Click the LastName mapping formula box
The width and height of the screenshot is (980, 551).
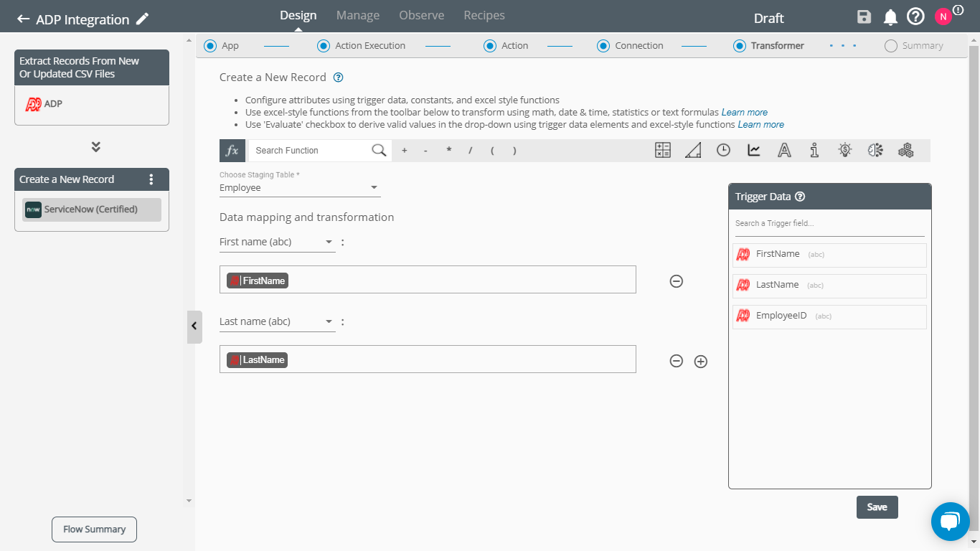coord(428,359)
